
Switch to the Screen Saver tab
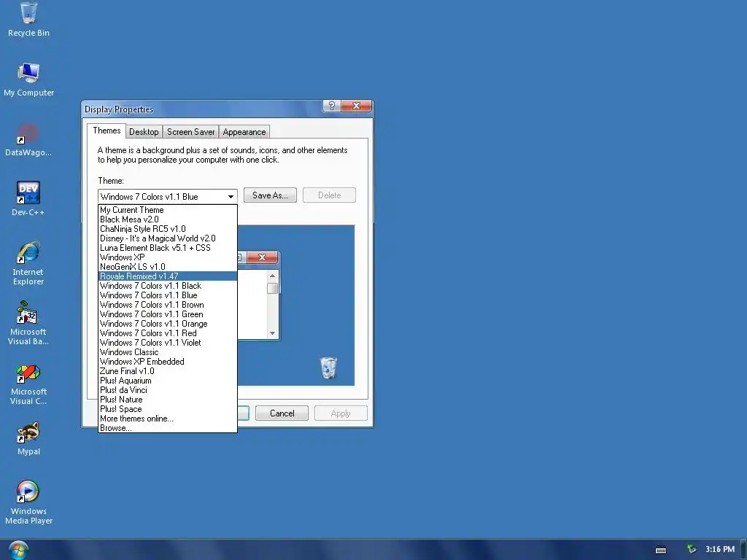pos(190,132)
